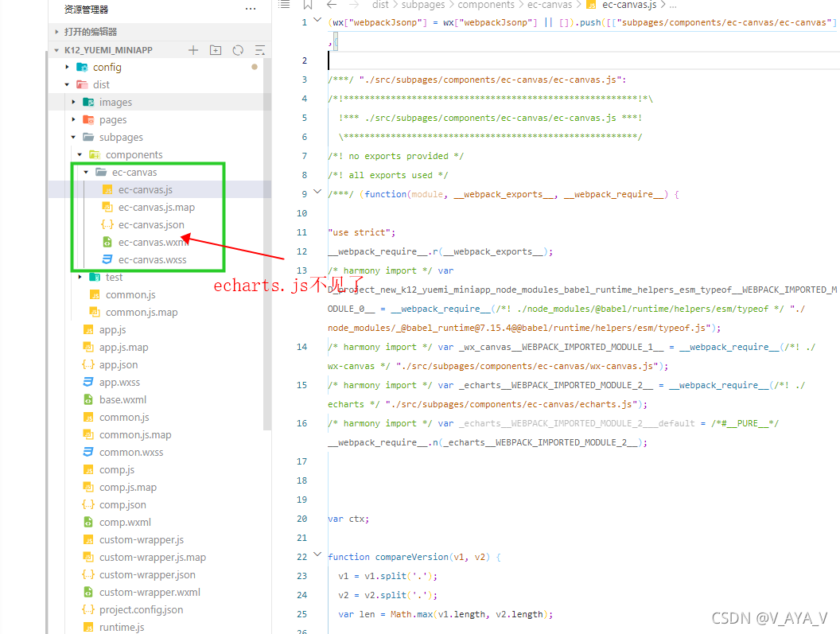This screenshot has height=634, width=840.
Task: Open ec-canvas.js.map file
Action: click(157, 207)
